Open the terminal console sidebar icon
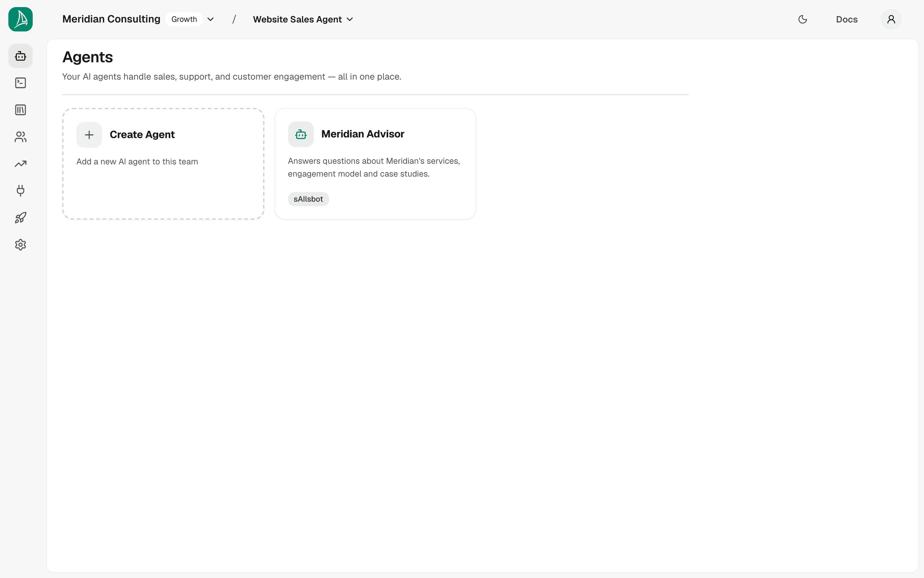 (21, 83)
